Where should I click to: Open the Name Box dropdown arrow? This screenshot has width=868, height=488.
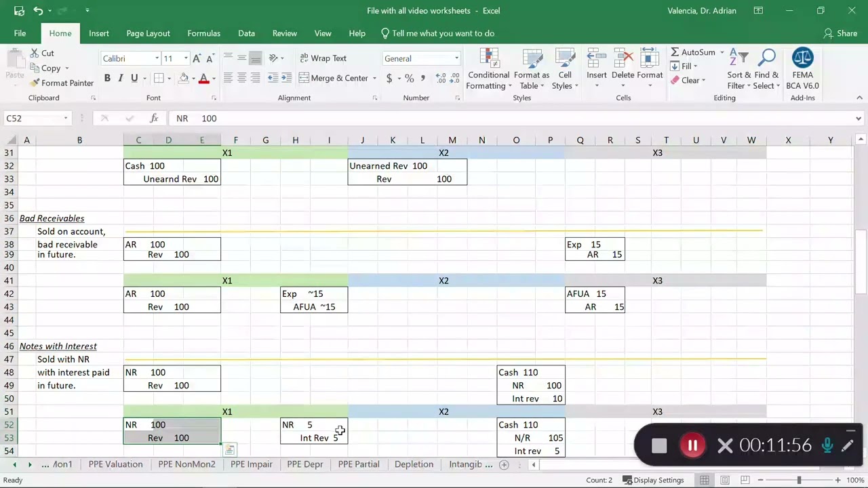click(66, 118)
